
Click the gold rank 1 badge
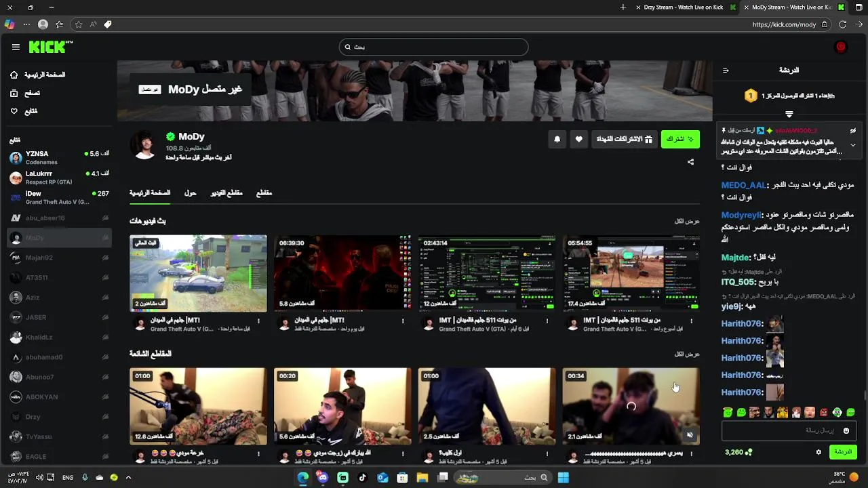coord(751,96)
